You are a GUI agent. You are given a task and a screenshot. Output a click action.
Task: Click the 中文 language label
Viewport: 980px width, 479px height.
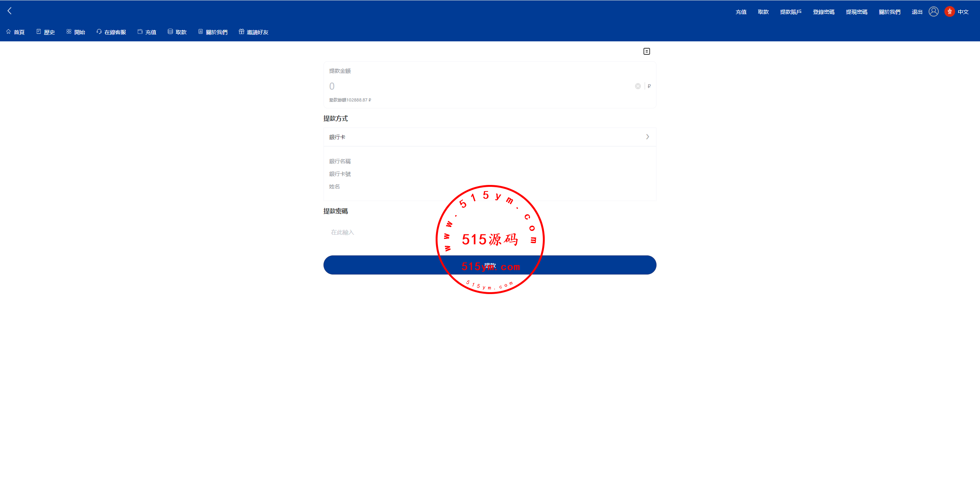(x=963, y=12)
